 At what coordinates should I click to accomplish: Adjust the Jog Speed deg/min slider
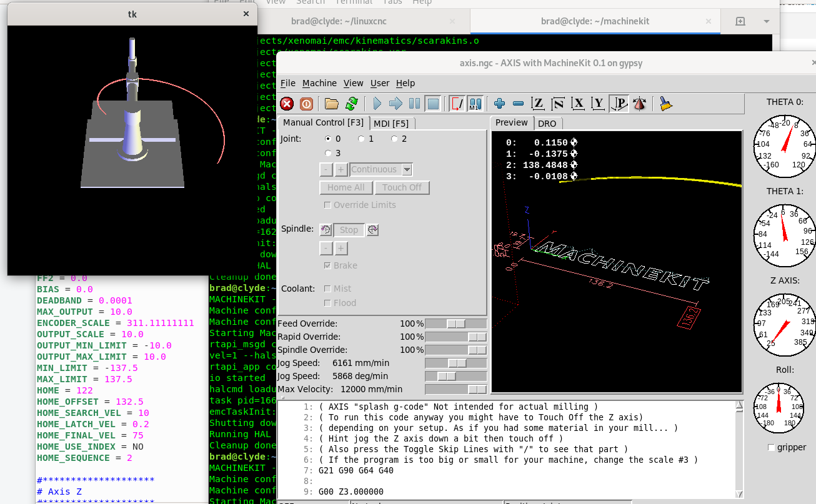click(456, 376)
